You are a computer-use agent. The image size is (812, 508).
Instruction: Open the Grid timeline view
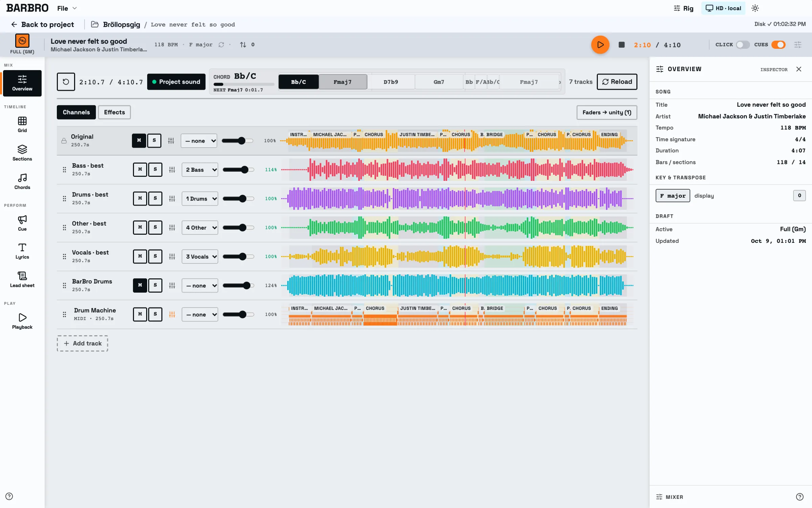click(x=22, y=124)
